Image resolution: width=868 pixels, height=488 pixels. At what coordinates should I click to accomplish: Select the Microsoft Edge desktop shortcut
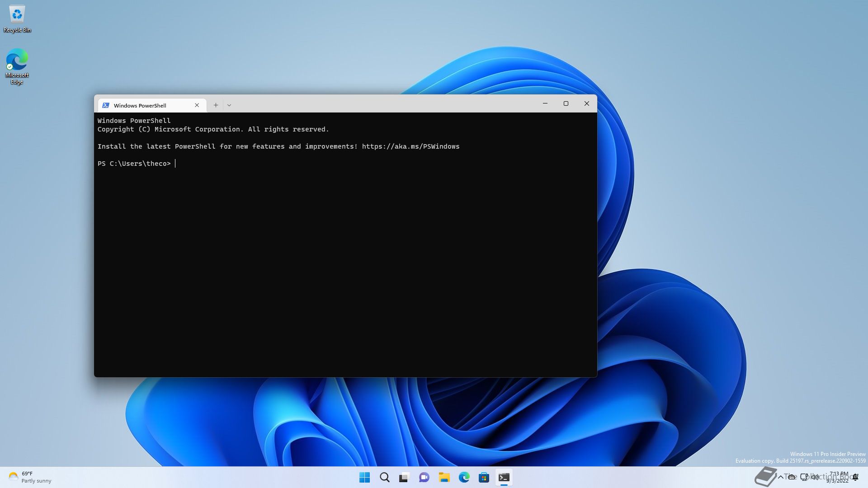coord(17,66)
